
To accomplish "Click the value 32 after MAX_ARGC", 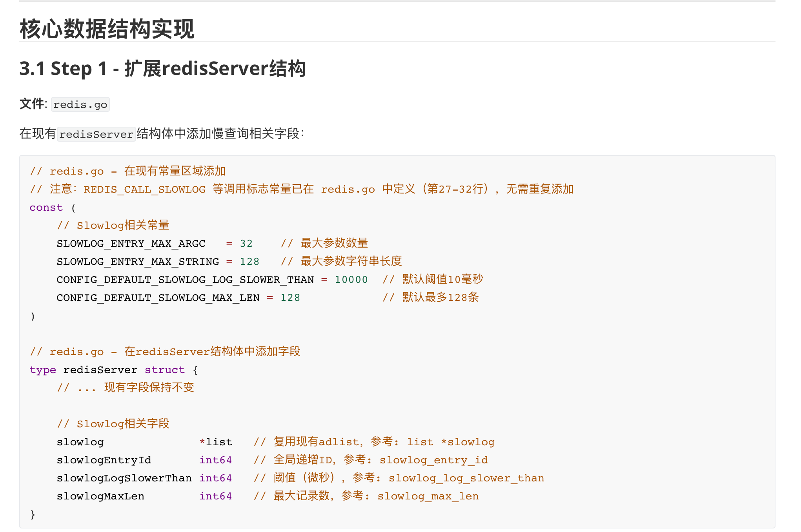I will (246, 244).
